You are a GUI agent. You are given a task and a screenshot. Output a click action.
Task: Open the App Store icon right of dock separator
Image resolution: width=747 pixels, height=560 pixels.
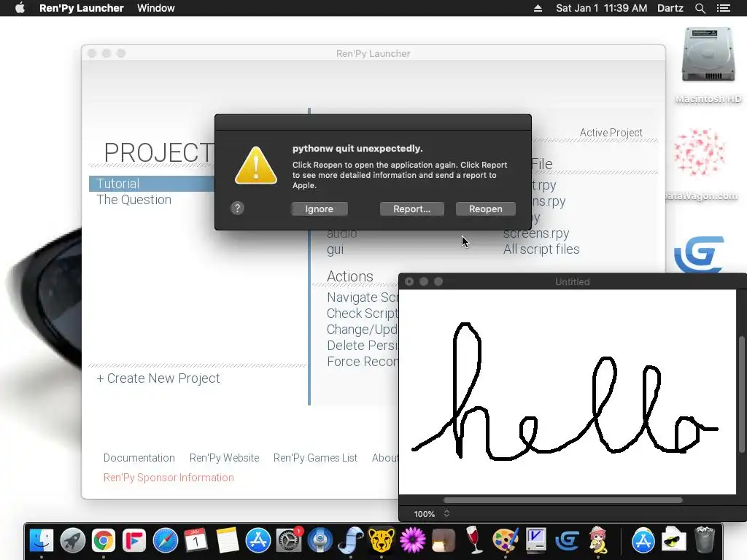[643, 540]
